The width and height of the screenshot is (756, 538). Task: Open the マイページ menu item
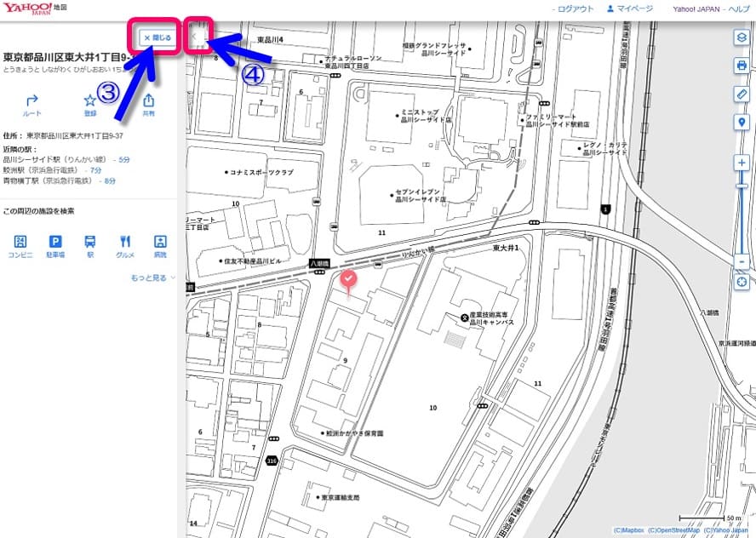[x=630, y=9]
